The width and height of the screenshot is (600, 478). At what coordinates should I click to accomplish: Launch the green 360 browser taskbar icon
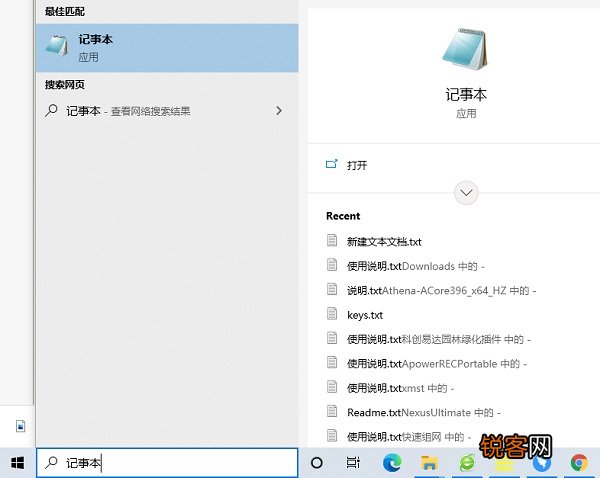[467, 462]
